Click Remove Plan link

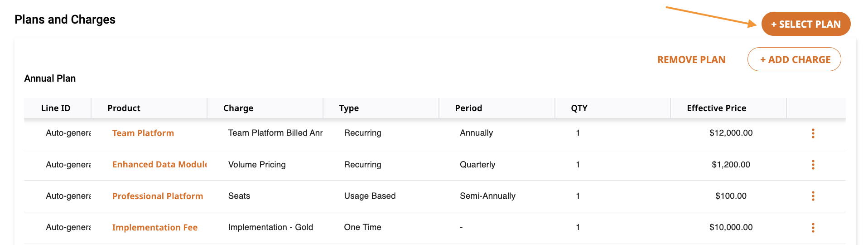691,60
